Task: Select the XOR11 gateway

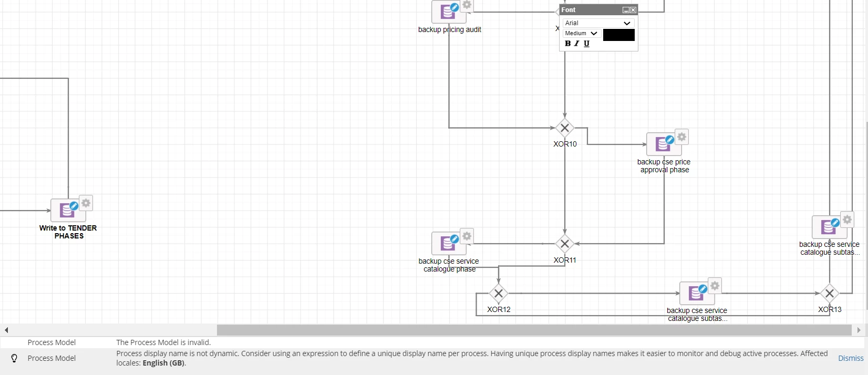Action: coord(565,244)
